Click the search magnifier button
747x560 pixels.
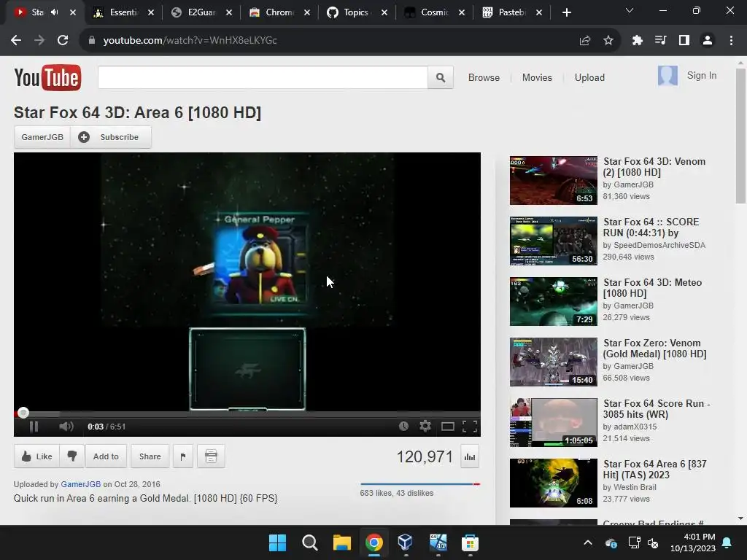point(441,77)
